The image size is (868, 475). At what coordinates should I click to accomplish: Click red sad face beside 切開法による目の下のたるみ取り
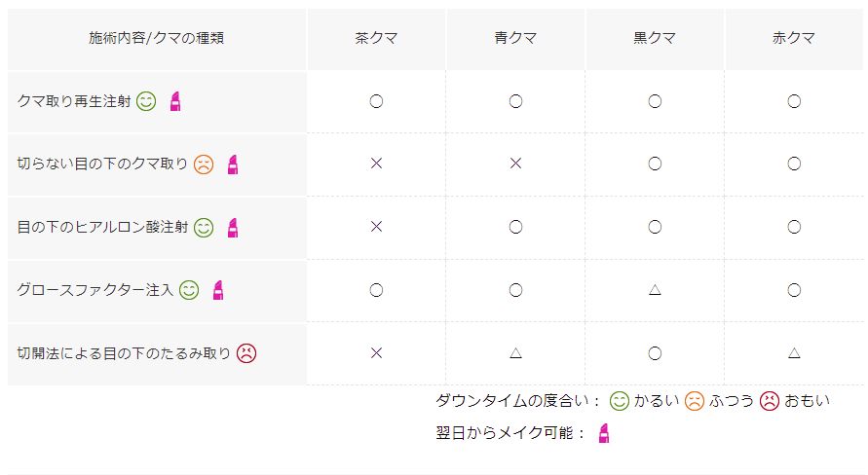[x=246, y=353]
